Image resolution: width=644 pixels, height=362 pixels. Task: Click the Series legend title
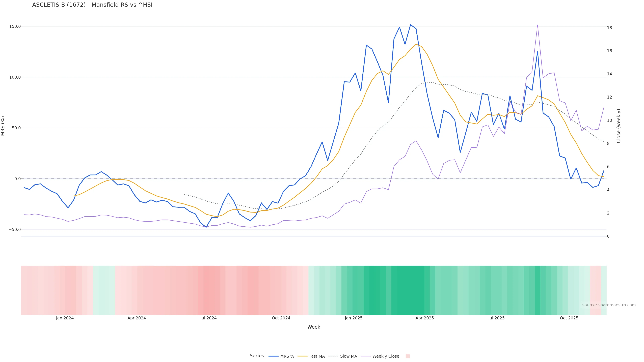pos(257,356)
